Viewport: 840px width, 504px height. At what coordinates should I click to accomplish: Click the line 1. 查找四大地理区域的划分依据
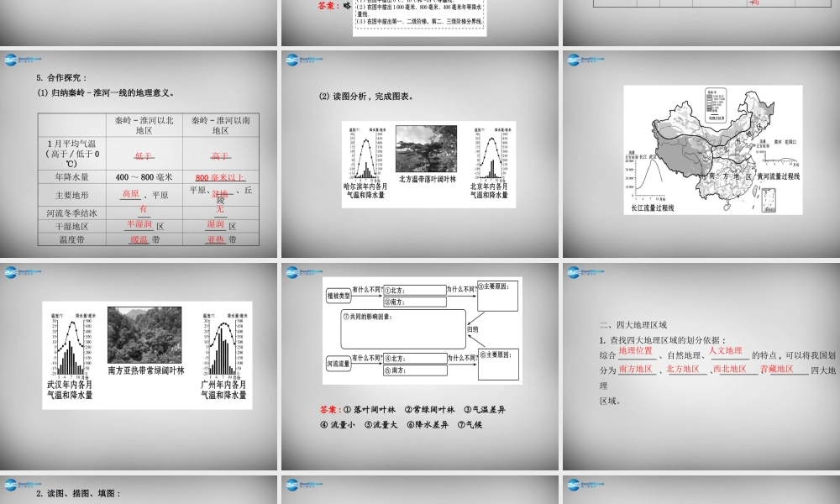tap(663, 340)
